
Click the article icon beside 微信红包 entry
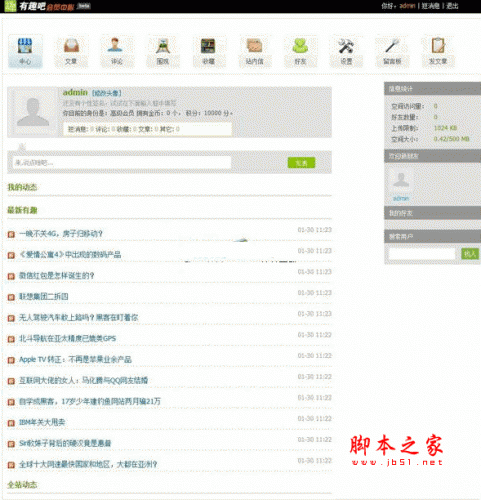[x=11, y=276]
